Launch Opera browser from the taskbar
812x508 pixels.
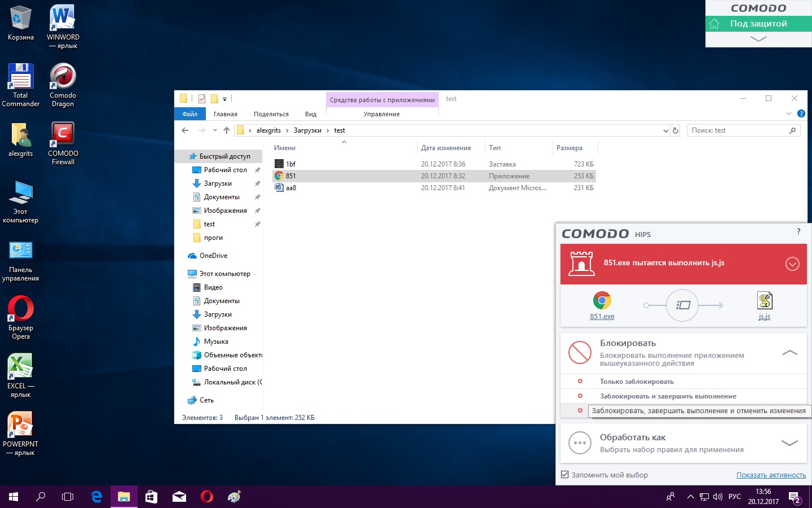tap(207, 497)
